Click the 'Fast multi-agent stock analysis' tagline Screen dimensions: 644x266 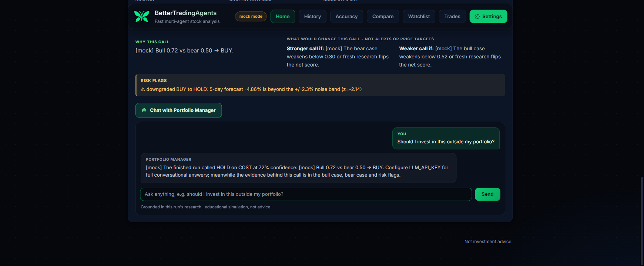pyautogui.click(x=187, y=21)
